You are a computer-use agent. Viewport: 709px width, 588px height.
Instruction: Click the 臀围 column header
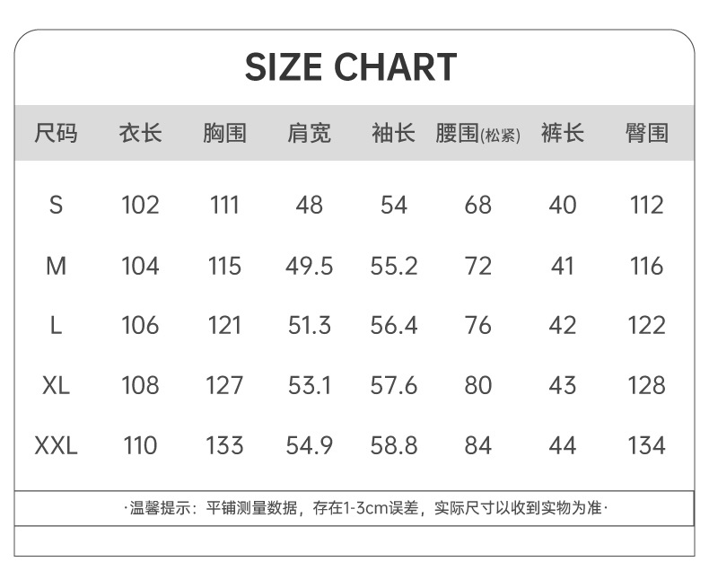(647, 134)
